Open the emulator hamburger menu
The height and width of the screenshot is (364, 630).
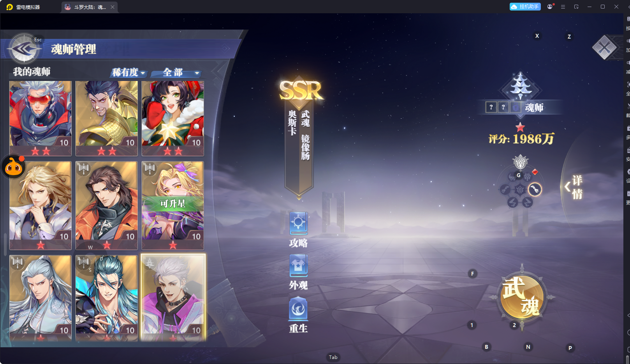click(563, 7)
